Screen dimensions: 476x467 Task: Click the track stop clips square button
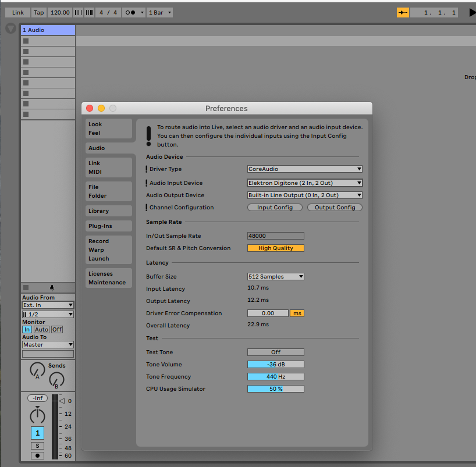point(26,288)
